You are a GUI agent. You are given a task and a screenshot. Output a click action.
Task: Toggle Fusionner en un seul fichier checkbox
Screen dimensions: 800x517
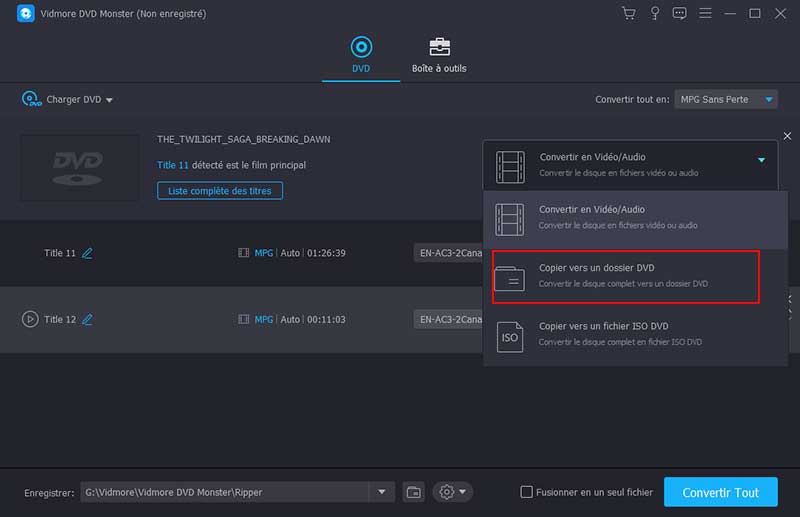526,492
